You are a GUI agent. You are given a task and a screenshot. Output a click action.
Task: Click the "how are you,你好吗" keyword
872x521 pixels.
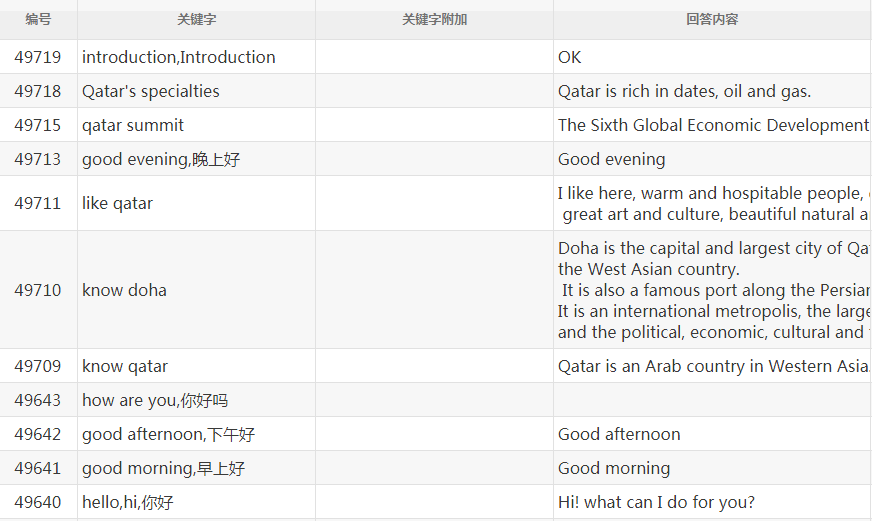click(155, 400)
